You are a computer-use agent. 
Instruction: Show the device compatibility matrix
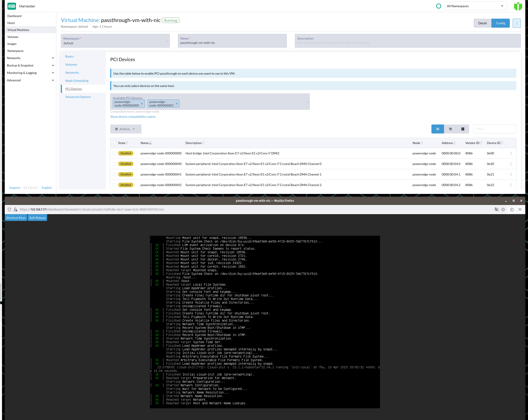tap(133, 116)
